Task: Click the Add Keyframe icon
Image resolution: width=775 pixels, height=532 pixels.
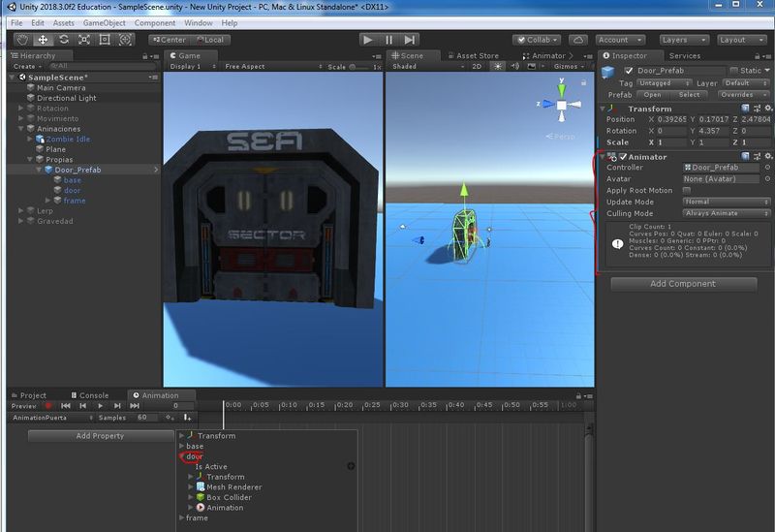Action: click(x=170, y=418)
